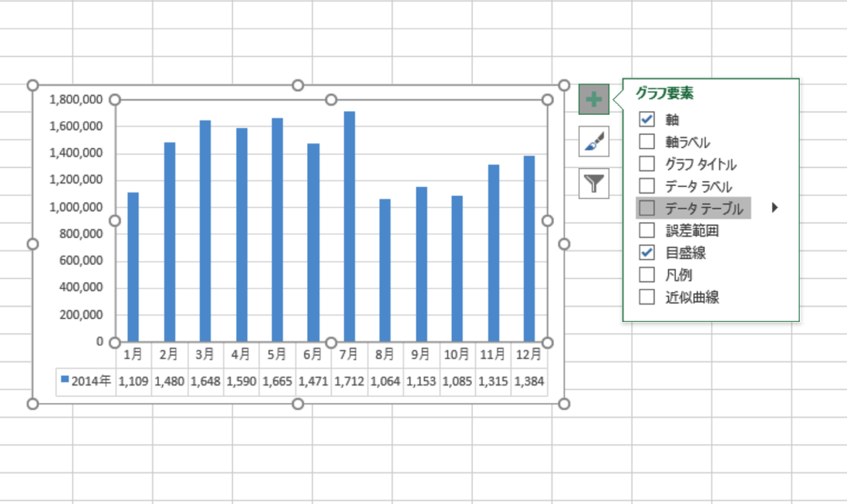Enable the 誤差範囲 checkbox
Screen dimensions: 847x504
point(646,230)
